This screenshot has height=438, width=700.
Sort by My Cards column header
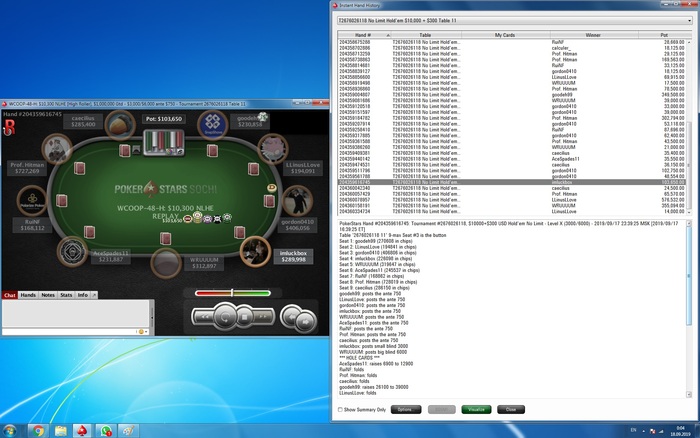click(x=505, y=35)
